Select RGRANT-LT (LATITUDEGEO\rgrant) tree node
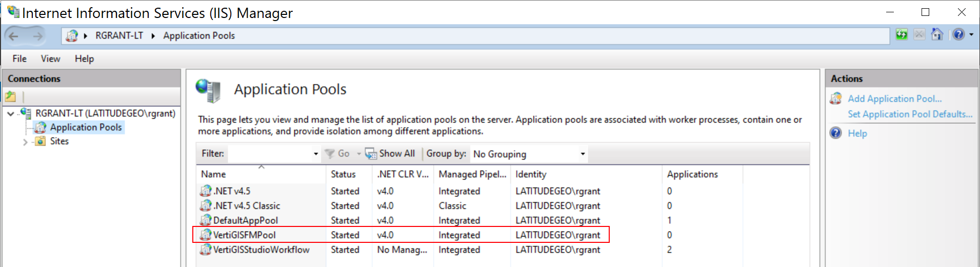The image size is (980, 267). tap(105, 113)
